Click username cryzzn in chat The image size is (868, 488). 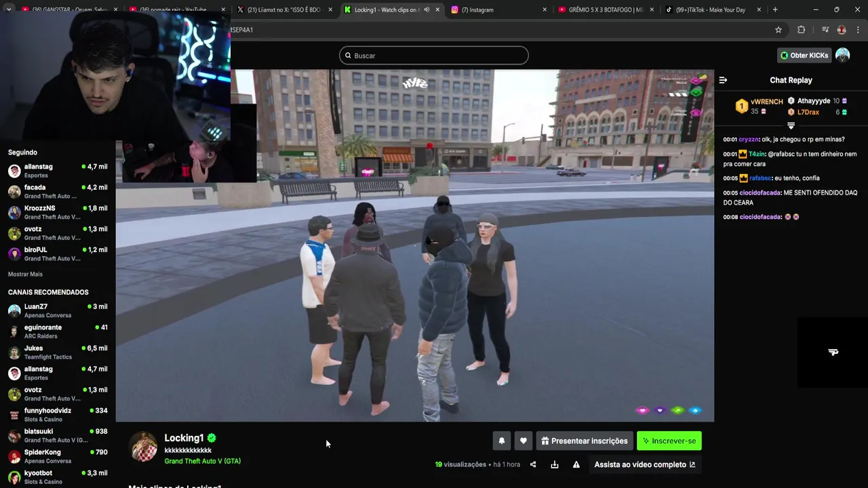[749, 139]
